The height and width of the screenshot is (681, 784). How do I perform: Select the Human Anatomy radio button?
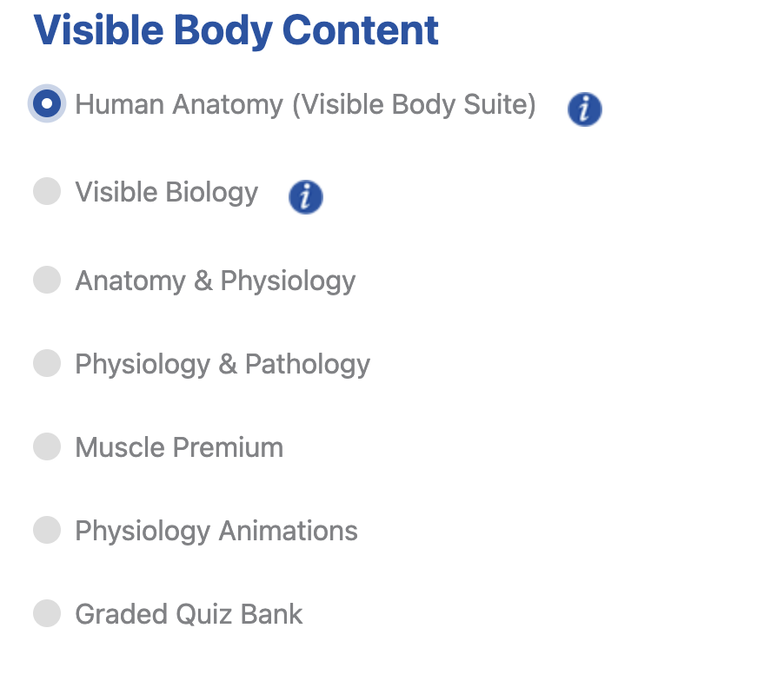point(46,102)
